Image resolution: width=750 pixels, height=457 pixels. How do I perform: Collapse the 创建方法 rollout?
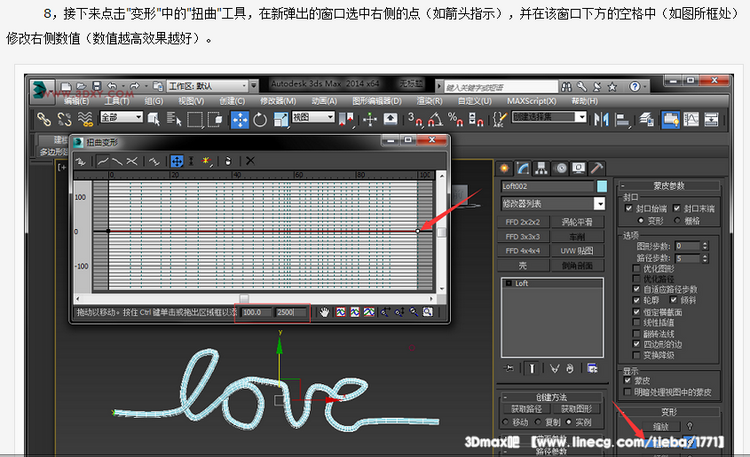[x=551, y=397]
